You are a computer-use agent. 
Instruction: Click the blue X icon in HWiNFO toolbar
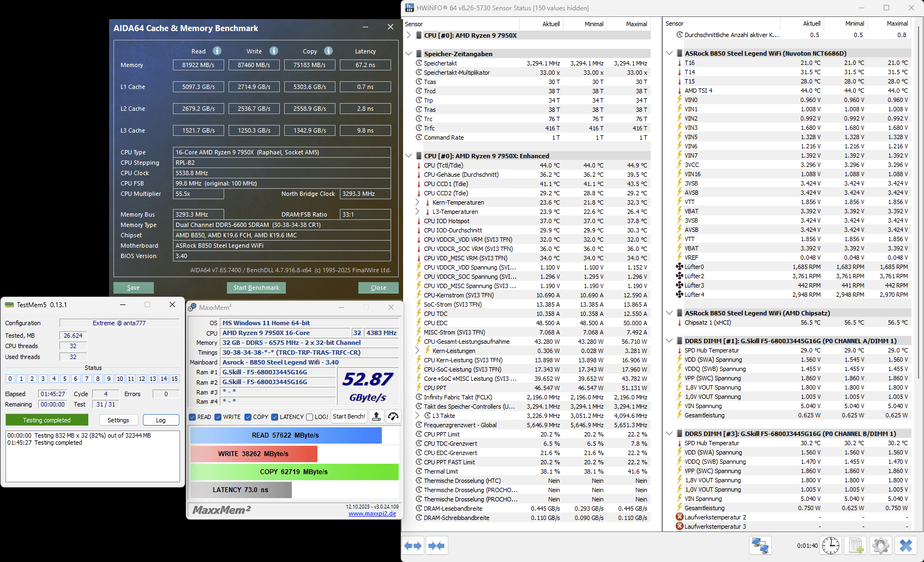(906, 546)
